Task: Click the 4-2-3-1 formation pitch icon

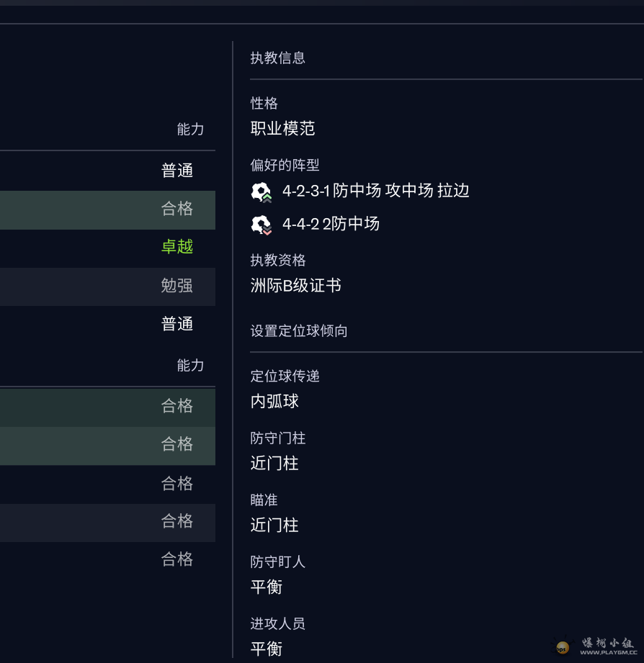Action: pos(261,191)
